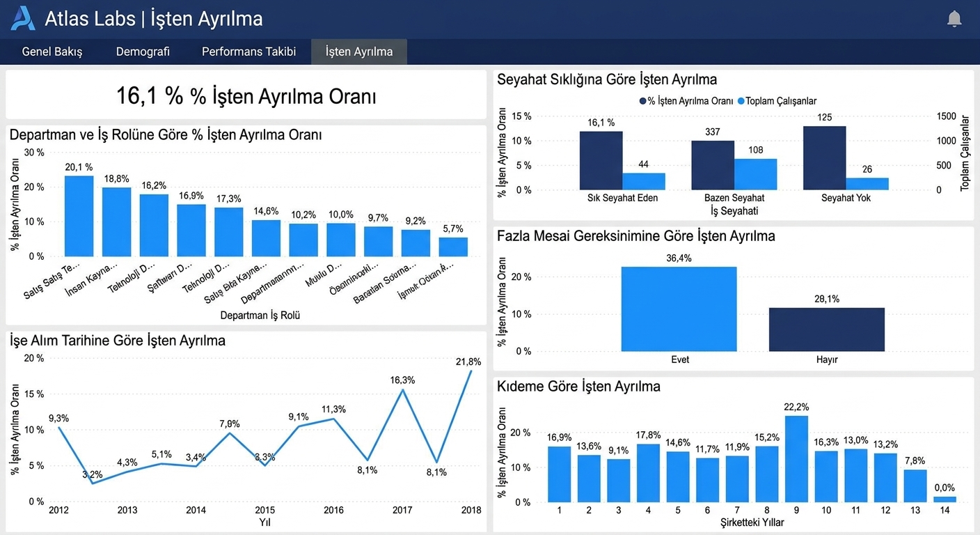
Task: Select the 20,1 % department bar
Action: [x=79, y=216]
